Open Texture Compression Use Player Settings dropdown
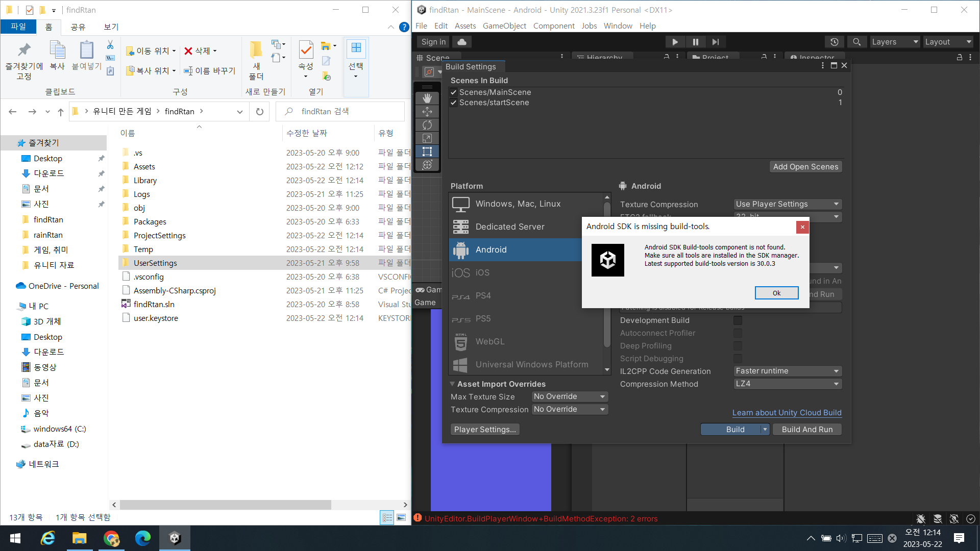 (787, 204)
